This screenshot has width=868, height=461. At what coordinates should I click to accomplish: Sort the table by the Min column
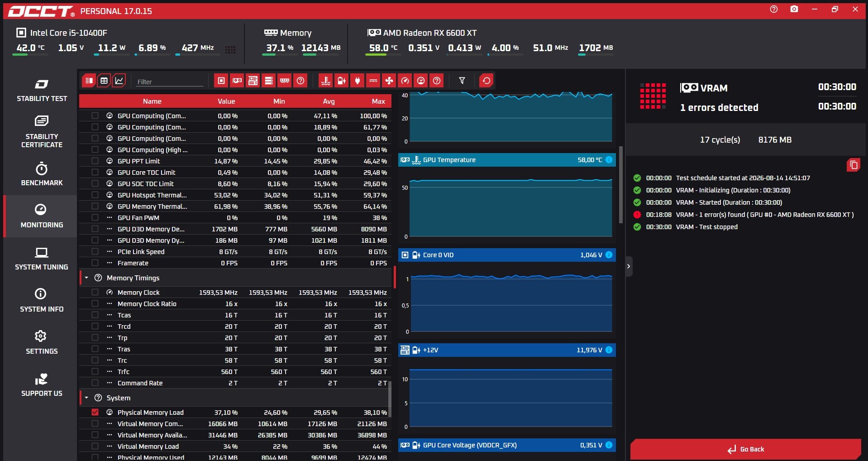(279, 101)
